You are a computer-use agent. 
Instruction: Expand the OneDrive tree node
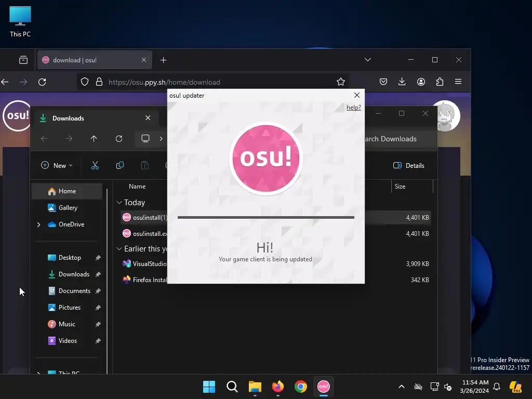[x=38, y=224]
